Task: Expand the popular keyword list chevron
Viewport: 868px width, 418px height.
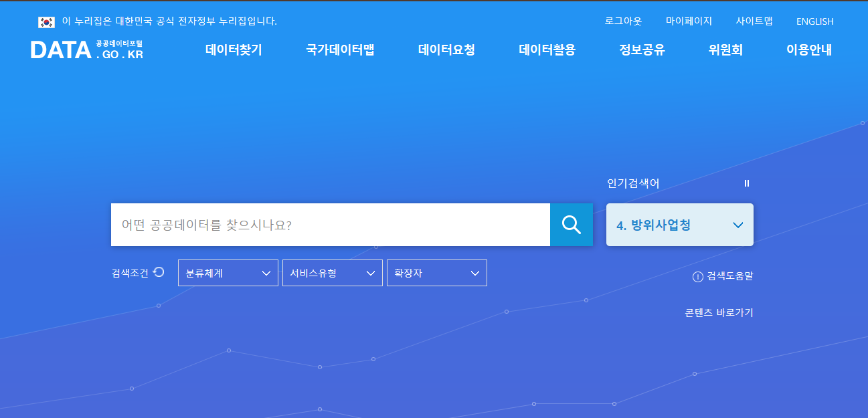Action: 737,225
